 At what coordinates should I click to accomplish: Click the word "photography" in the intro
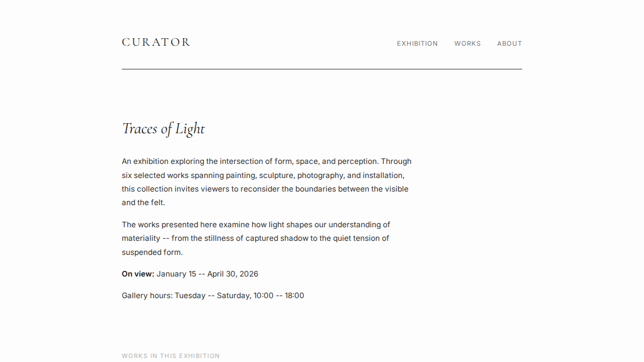tap(320, 175)
